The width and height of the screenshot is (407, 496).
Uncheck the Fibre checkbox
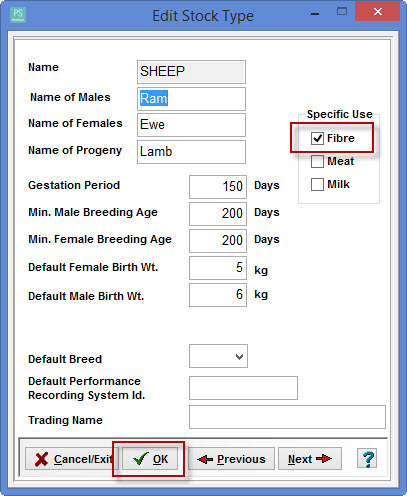(317, 138)
